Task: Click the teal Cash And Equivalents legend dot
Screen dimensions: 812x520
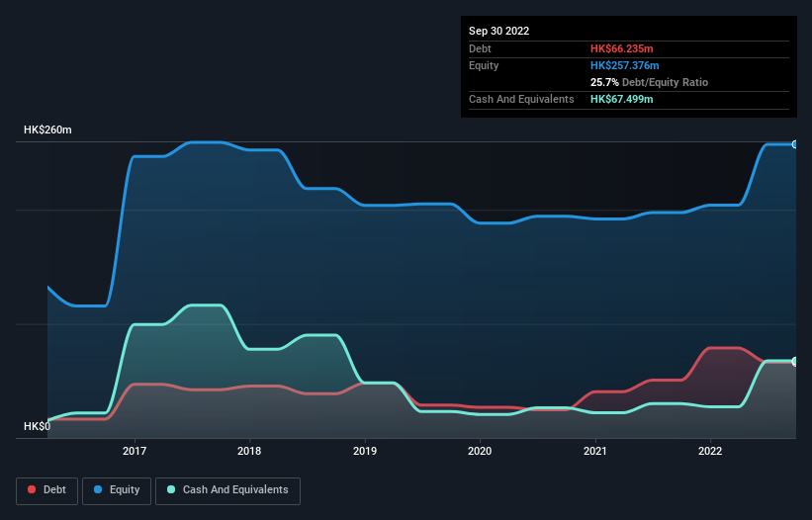Action: (x=171, y=489)
